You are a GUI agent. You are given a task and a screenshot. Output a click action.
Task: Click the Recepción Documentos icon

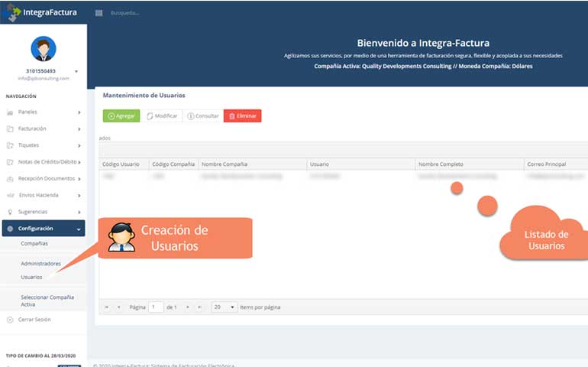(x=10, y=179)
